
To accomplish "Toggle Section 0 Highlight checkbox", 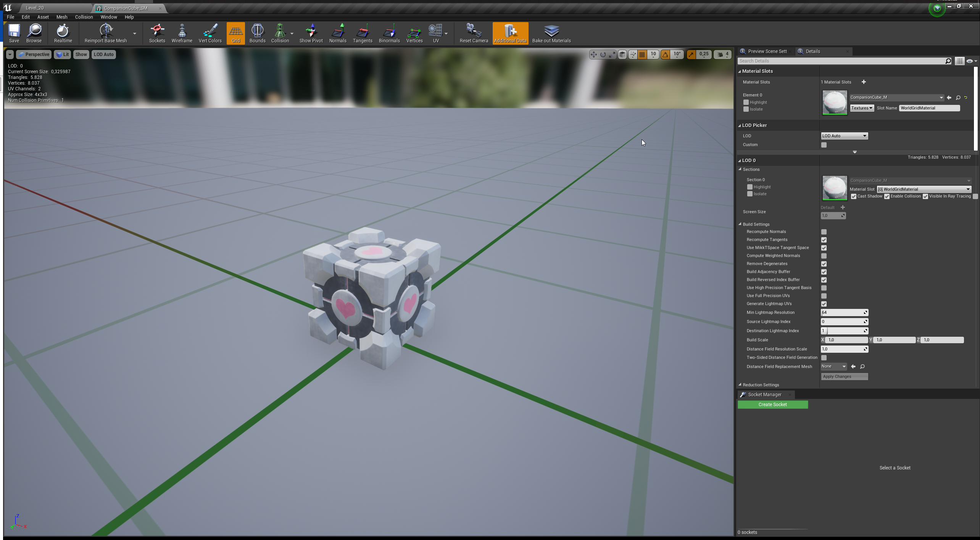I will pos(750,187).
